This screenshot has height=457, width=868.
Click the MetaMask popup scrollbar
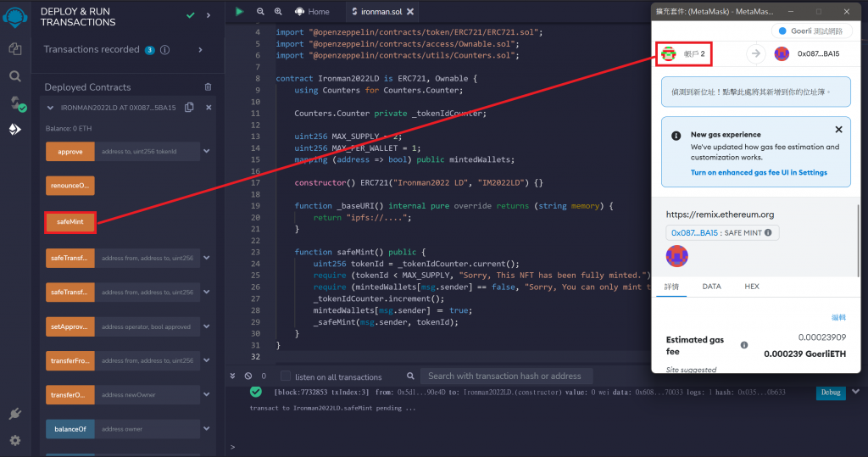coord(859,241)
